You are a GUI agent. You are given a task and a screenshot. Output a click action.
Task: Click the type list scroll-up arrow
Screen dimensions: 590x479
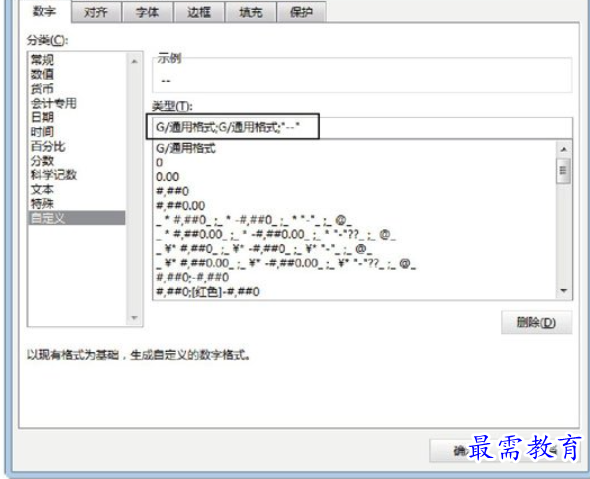pos(564,149)
